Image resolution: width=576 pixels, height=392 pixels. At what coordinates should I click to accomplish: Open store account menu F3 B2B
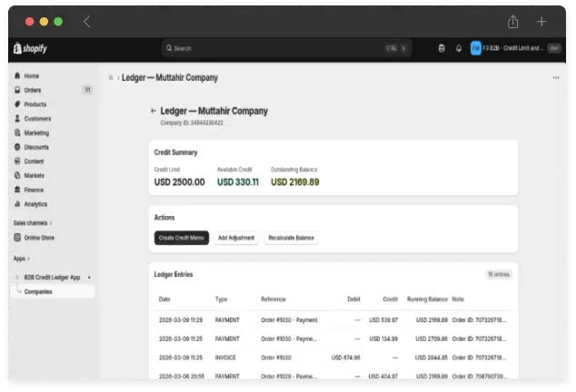click(x=515, y=48)
